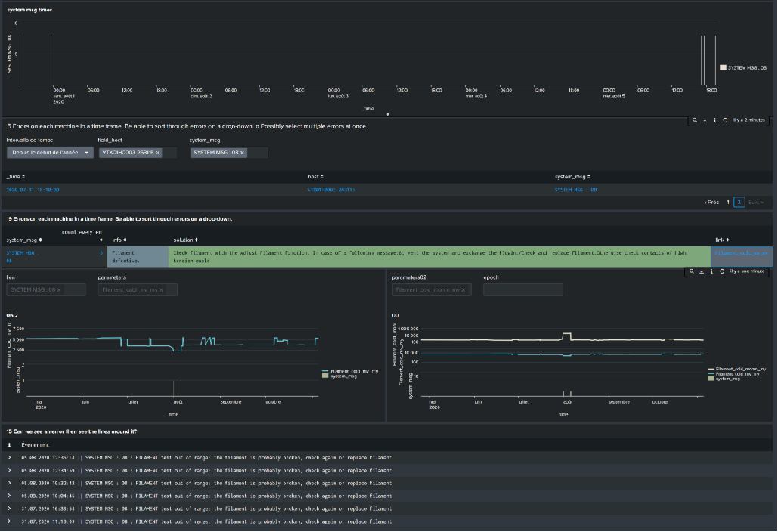Expand the 05.08.2020 12:36:14 event row

coord(9,457)
